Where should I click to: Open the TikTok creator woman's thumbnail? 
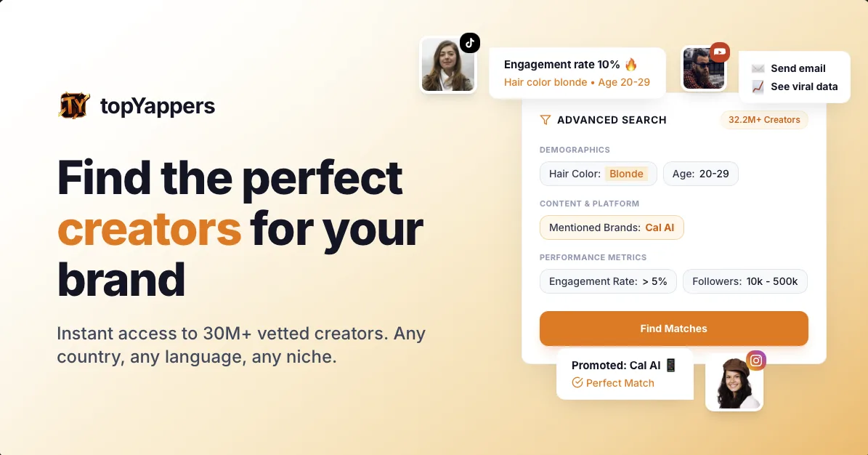tap(448, 65)
